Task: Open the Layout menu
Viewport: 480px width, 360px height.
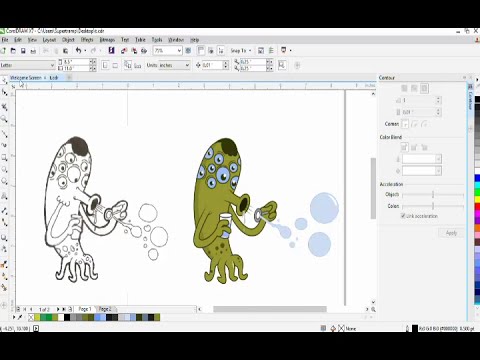Action: (x=49, y=40)
